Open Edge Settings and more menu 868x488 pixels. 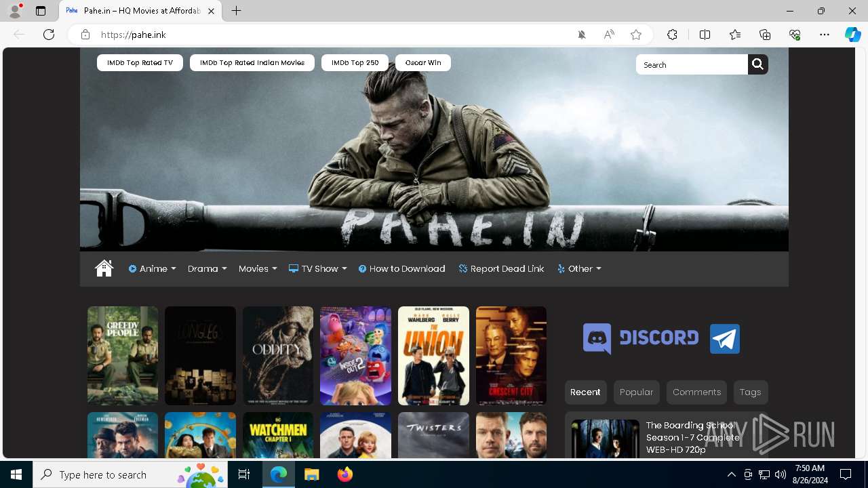[825, 35]
